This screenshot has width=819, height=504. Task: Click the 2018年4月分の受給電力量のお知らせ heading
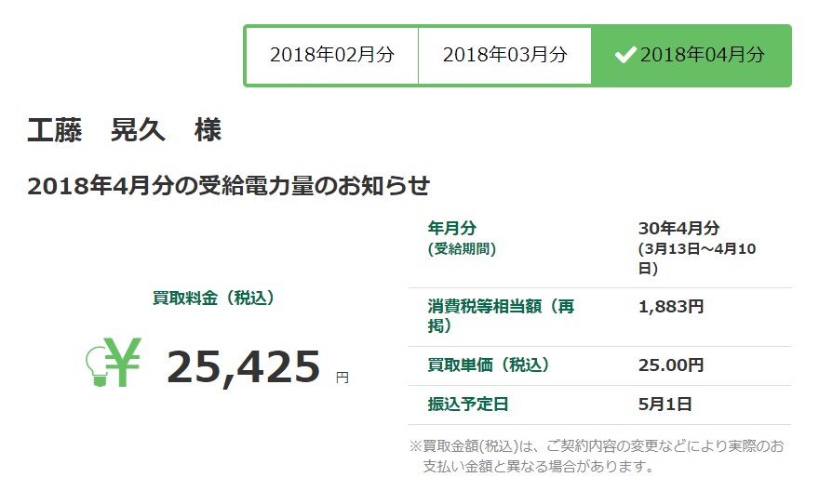(229, 185)
